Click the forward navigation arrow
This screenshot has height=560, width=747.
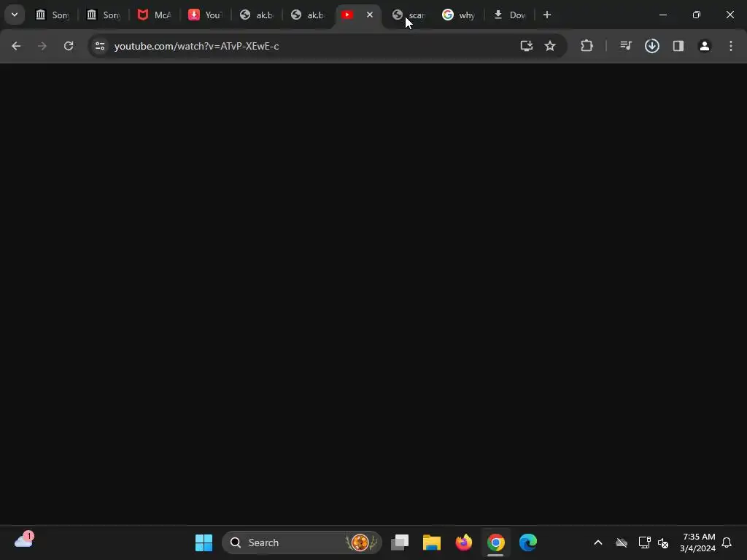(42, 46)
